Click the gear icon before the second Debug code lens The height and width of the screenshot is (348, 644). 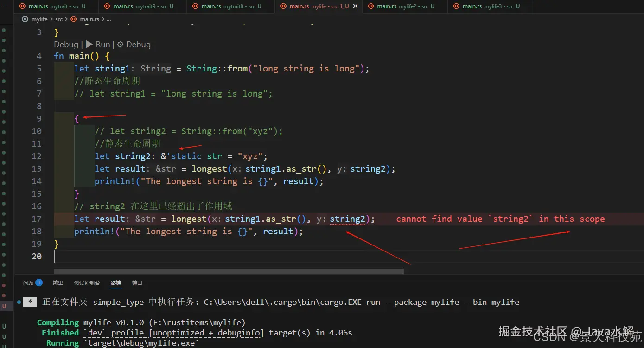(120, 45)
